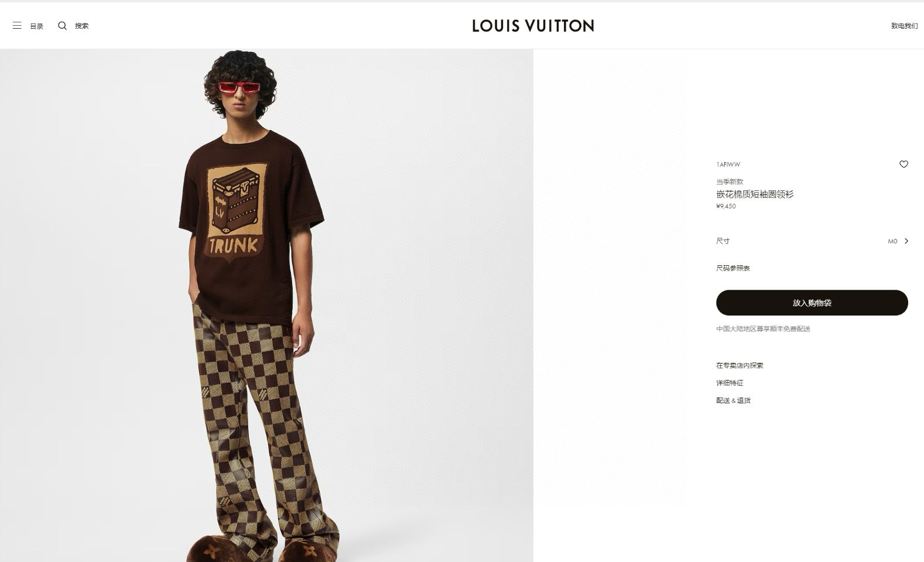Click the 放入购物袋 add to bag button
Viewport: 924px width, 562px height.
pyautogui.click(x=812, y=303)
